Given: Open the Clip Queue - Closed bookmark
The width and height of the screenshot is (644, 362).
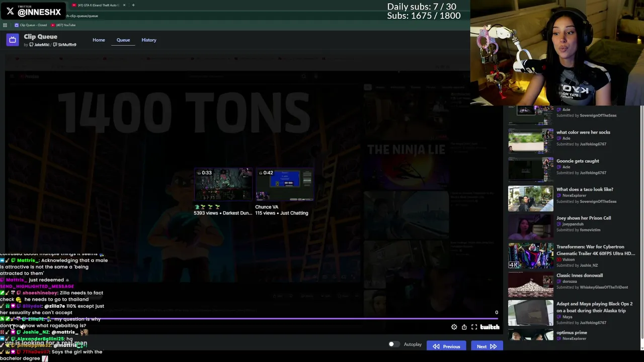Looking at the screenshot, I should (31, 25).
